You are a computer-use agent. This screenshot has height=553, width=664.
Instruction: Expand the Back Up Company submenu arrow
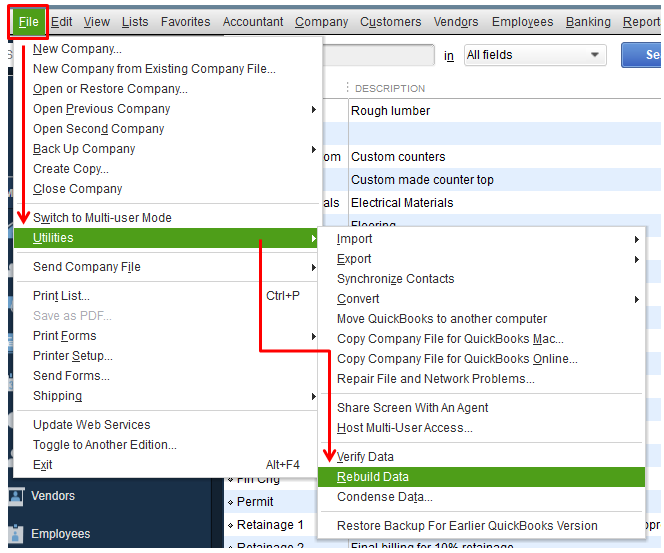[313, 149]
